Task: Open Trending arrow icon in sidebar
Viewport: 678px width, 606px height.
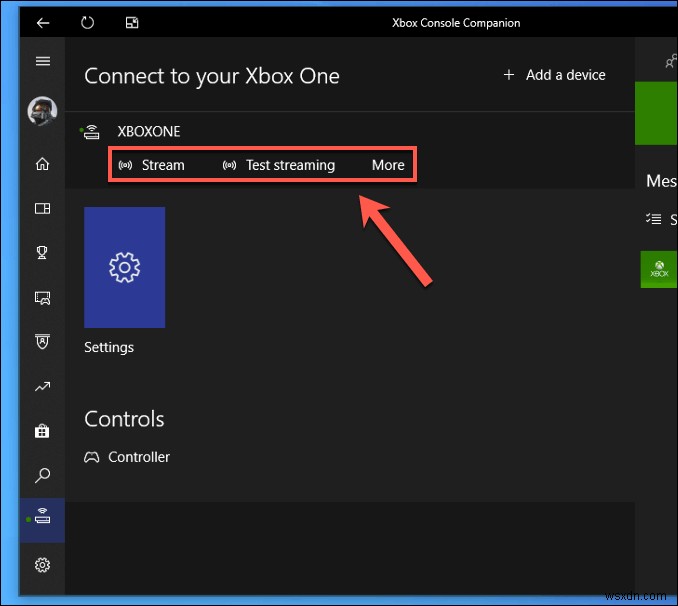Action: pyautogui.click(x=42, y=386)
